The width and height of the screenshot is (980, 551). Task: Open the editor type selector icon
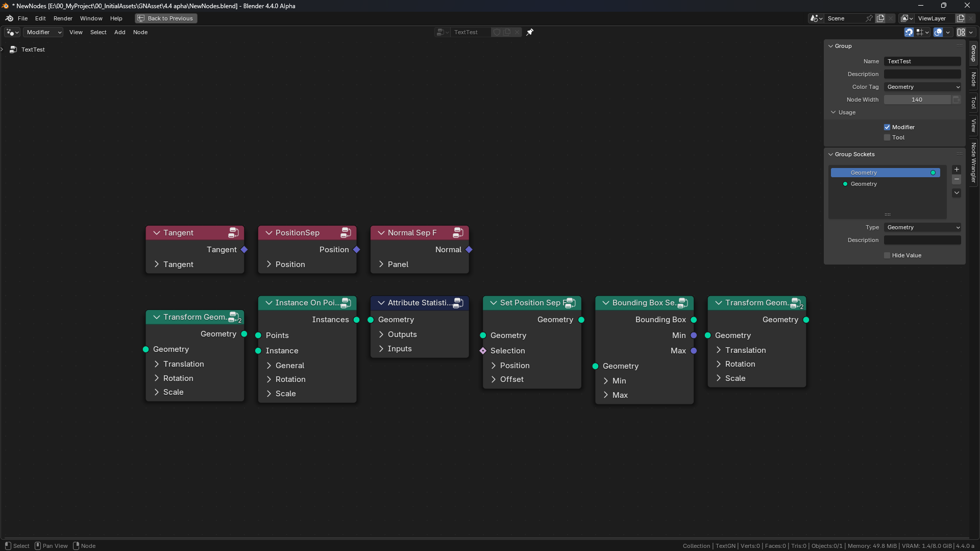tap(12, 32)
